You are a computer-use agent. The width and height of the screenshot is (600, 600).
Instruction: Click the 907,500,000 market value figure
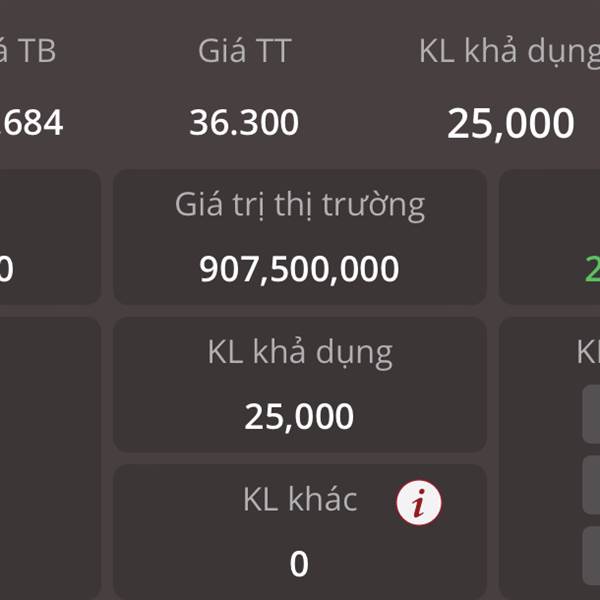click(299, 269)
